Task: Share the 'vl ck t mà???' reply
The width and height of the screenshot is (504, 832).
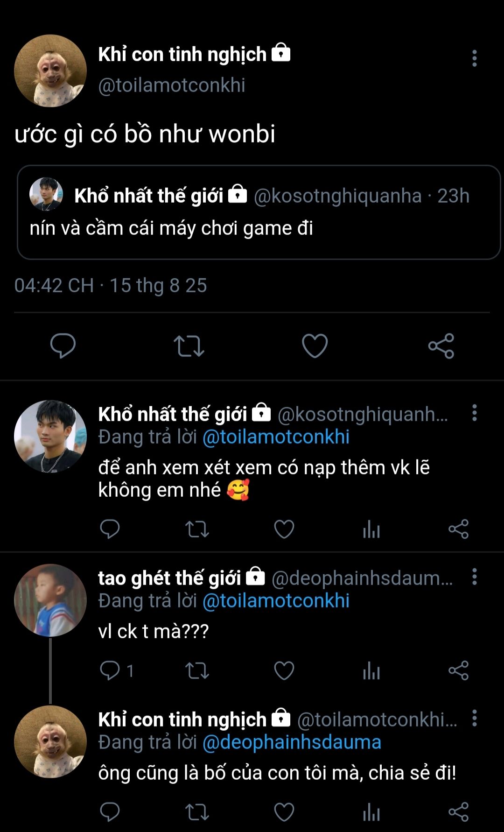Action: click(458, 671)
